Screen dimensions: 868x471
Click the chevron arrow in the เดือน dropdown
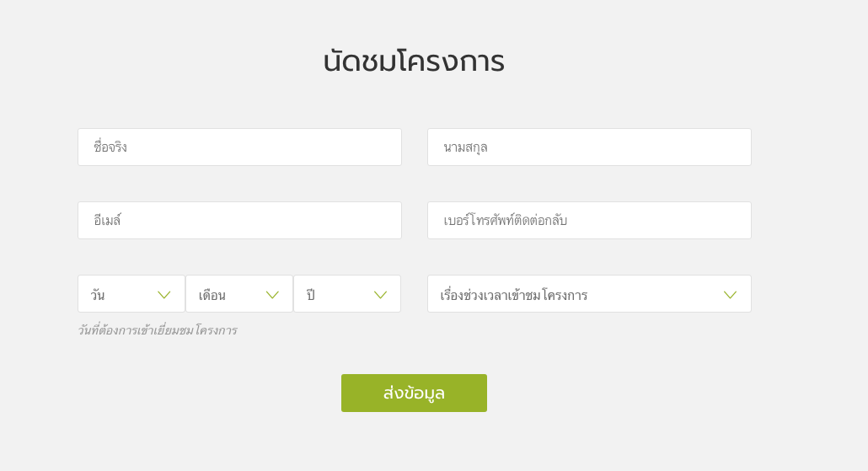point(272,295)
